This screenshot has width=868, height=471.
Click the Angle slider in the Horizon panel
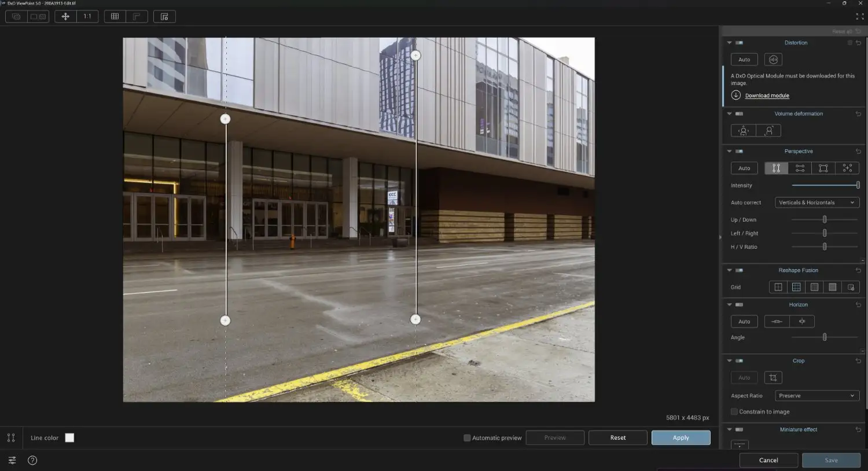pyautogui.click(x=825, y=336)
